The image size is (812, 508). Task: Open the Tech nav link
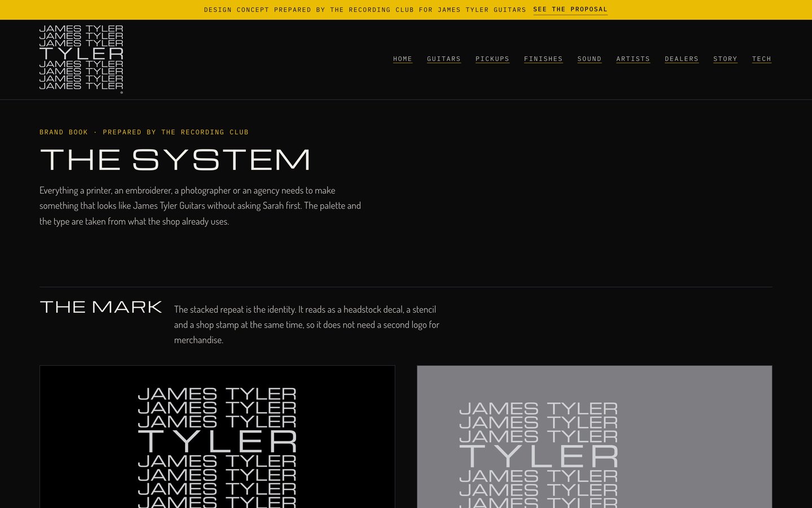[761, 59]
